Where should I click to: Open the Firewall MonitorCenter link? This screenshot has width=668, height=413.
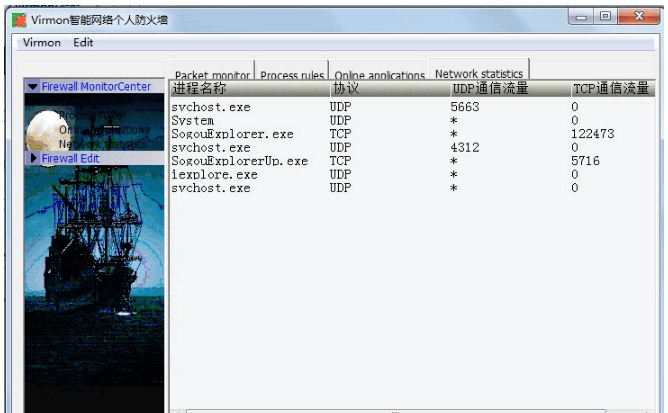[x=96, y=87]
